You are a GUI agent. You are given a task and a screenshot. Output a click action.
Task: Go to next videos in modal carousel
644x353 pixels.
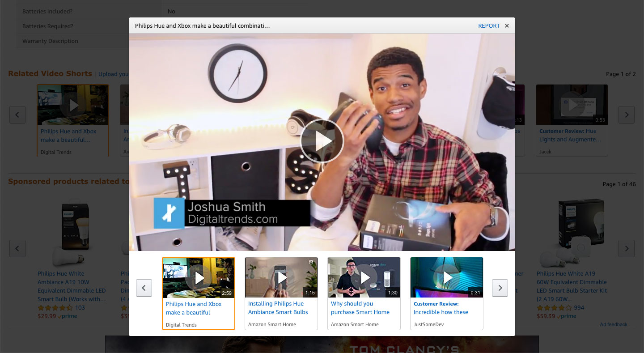point(500,288)
